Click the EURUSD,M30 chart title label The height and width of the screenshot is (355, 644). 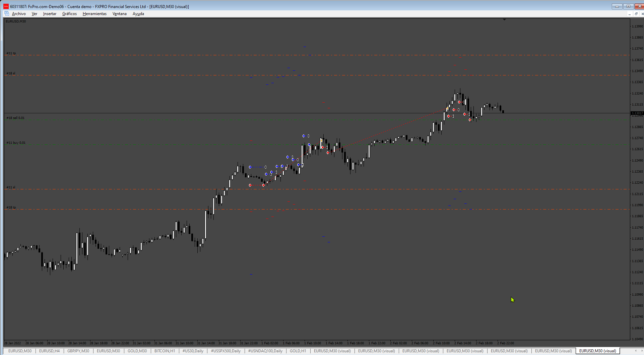coord(16,21)
